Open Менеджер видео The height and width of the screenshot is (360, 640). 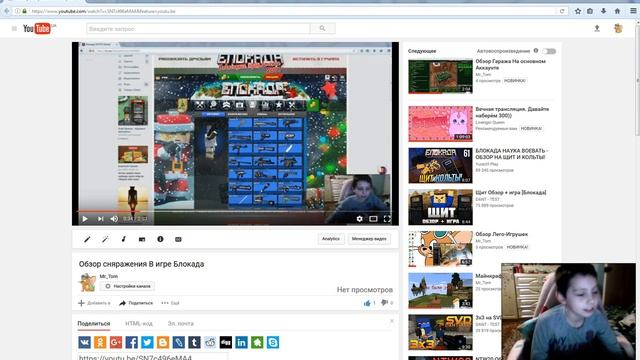(x=369, y=239)
